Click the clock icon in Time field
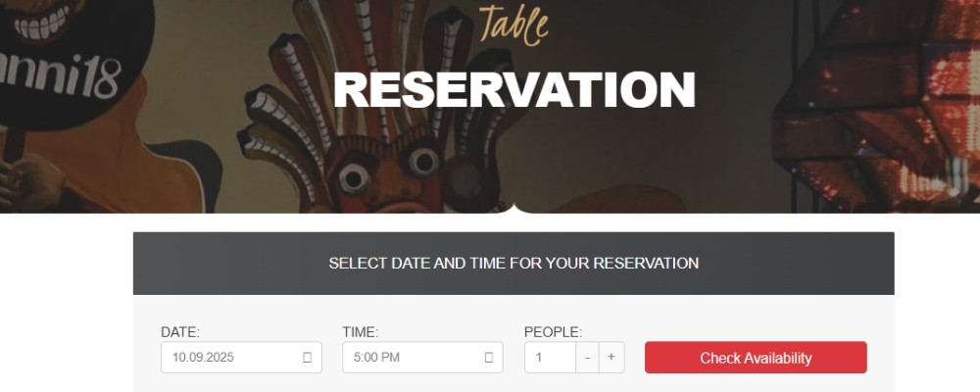This screenshot has width=980, height=392. pyautogui.click(x=489, y=358)
